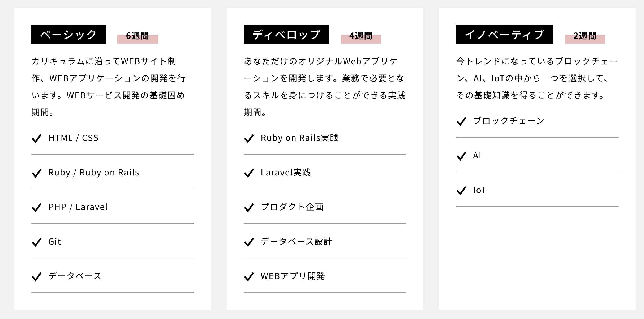This screenshot has height=319, width=644.
Task: Click the checkmark next to Laravel実践
Action: (x=249, y=173)
